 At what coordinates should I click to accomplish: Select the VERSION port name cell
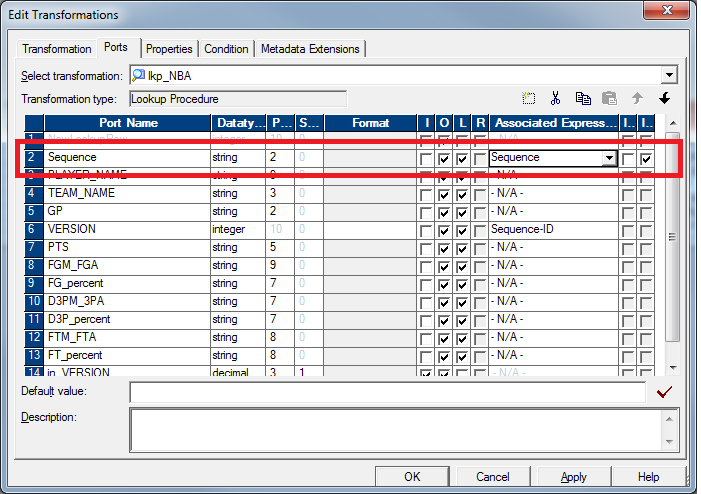click(x=127, y=229)
